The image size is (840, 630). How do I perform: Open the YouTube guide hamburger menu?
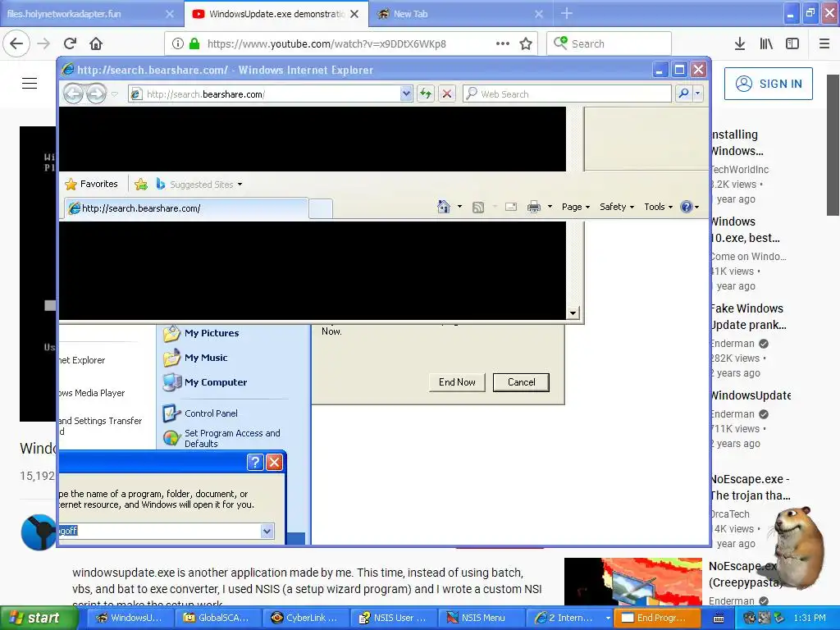pyautogui.click(x=30, y=84)
